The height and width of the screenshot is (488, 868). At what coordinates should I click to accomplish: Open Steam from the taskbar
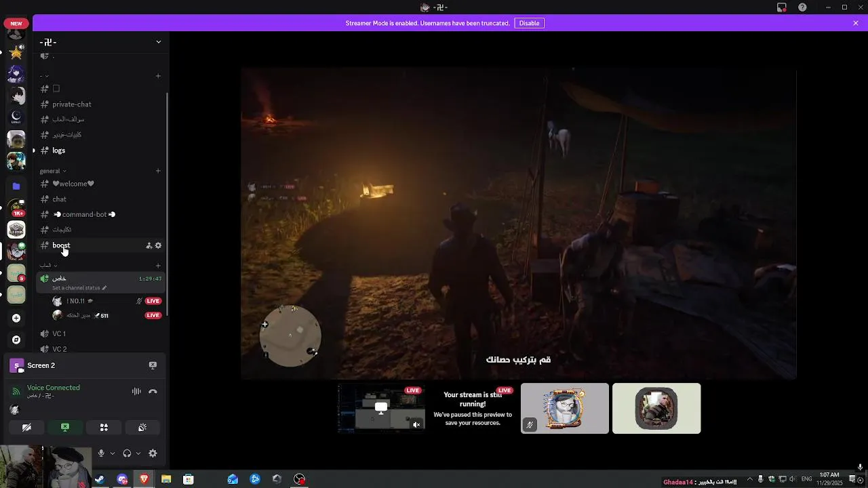coord(100,479)
